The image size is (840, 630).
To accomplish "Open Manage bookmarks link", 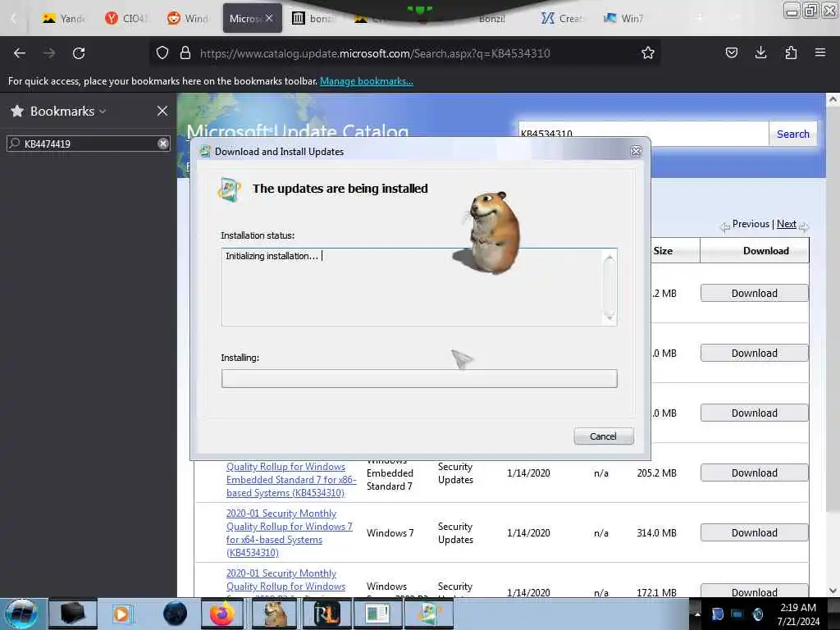I will coord(367,81).
